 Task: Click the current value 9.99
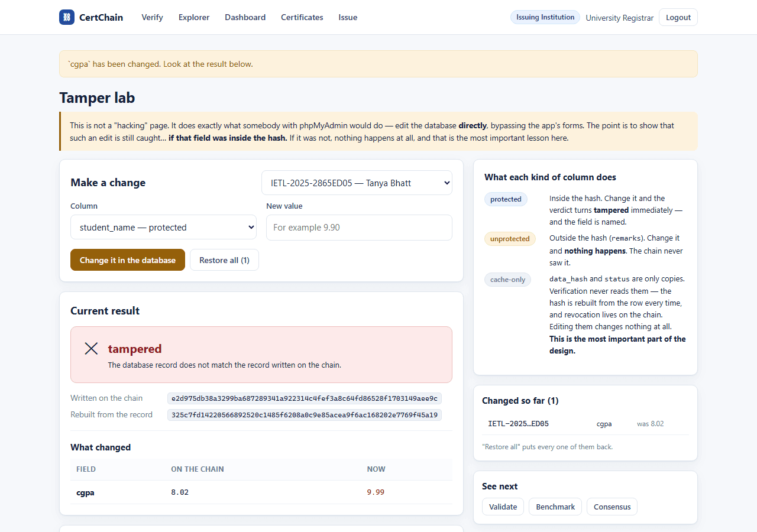[x=376, y=492]
